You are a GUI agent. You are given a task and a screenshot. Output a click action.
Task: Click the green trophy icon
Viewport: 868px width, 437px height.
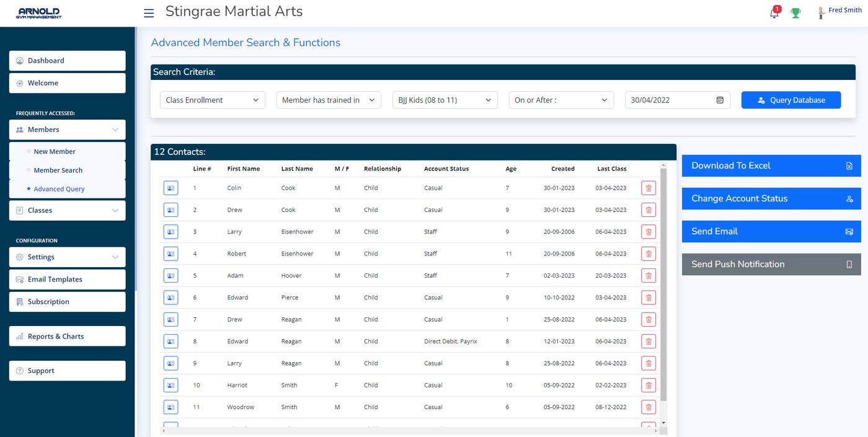point(795,13)
